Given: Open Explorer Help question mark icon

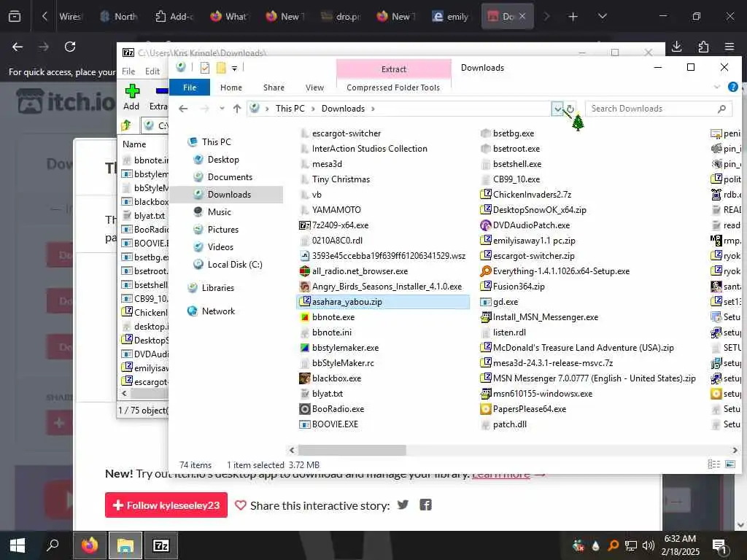Looking at the screenshot, I should point(732,87).
